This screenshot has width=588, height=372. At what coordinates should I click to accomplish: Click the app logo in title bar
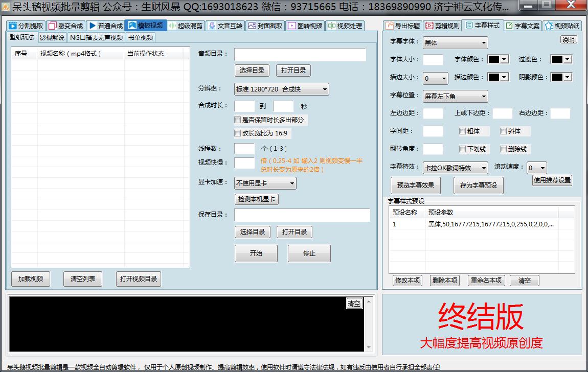(x=6, y=6)
